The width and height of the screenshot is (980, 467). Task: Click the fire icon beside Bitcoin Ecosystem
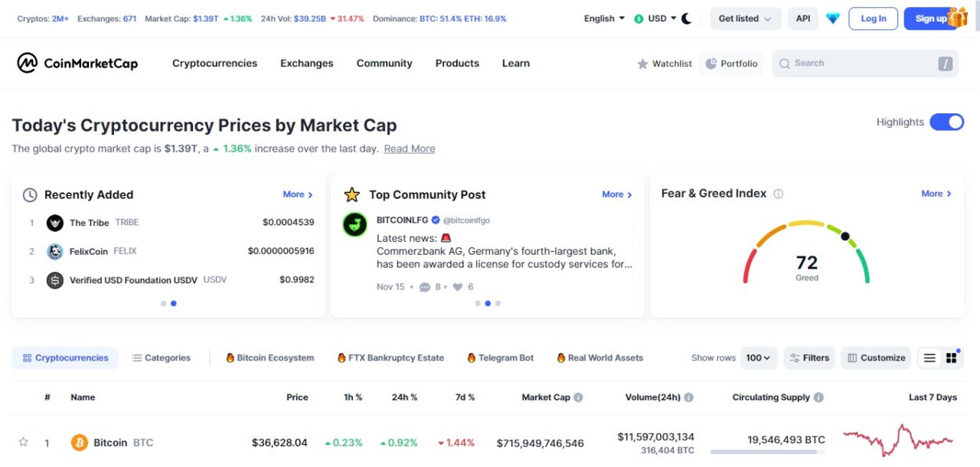(230, 358)
